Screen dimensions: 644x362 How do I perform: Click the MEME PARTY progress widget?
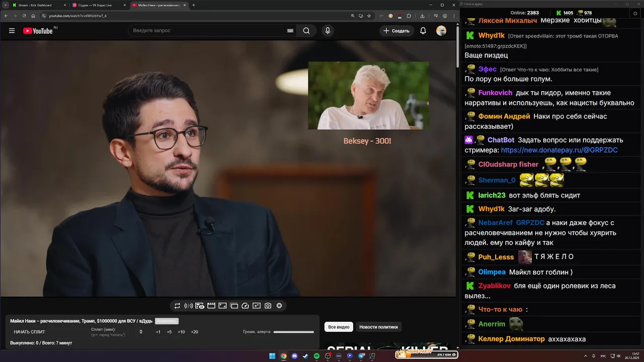pyautogui.click(x=427, y=354)
